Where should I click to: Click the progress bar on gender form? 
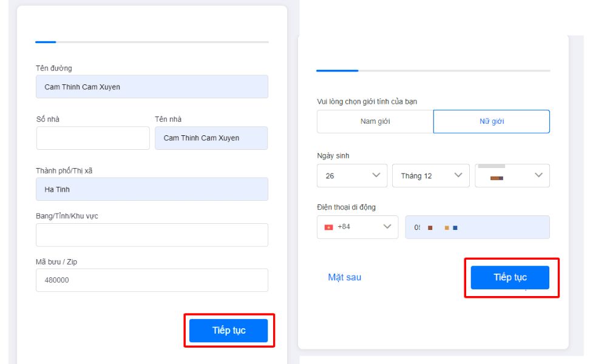[x=433, y=71]
